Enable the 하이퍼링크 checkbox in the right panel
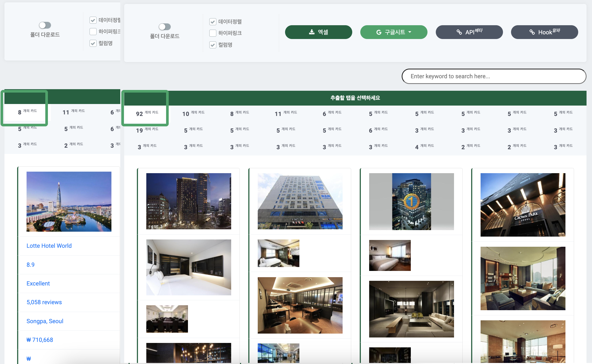592x364 pixels. tap(213, 33)
